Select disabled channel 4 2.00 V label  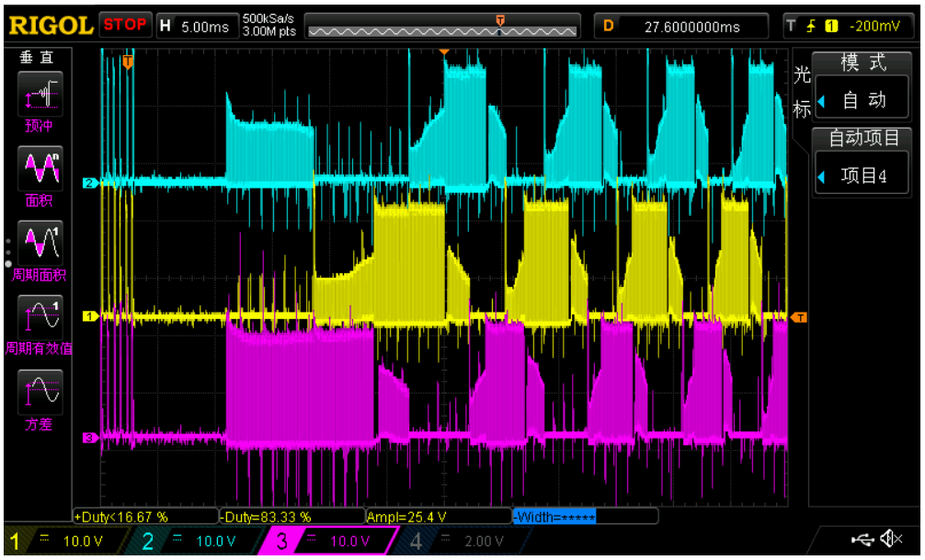[483, 541]
